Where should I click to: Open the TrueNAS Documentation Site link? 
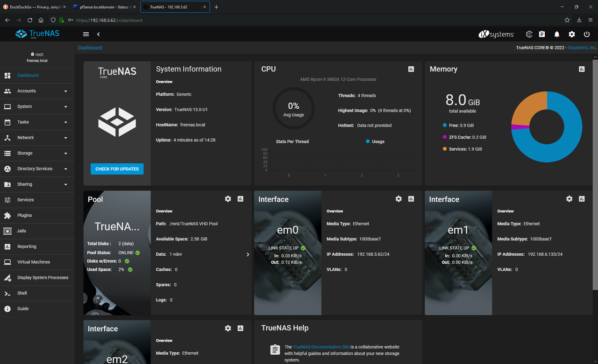(321, 347)
